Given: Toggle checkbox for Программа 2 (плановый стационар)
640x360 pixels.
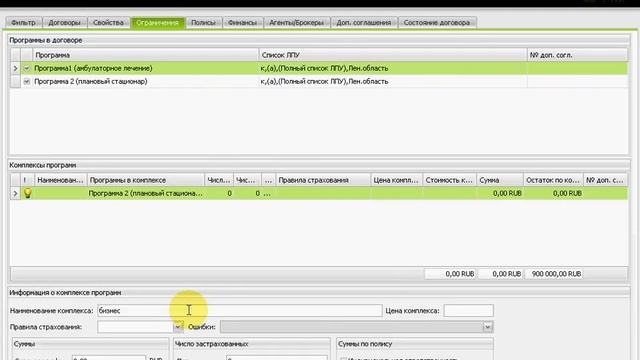Looking at the screenshot, I should coord(27,82).
